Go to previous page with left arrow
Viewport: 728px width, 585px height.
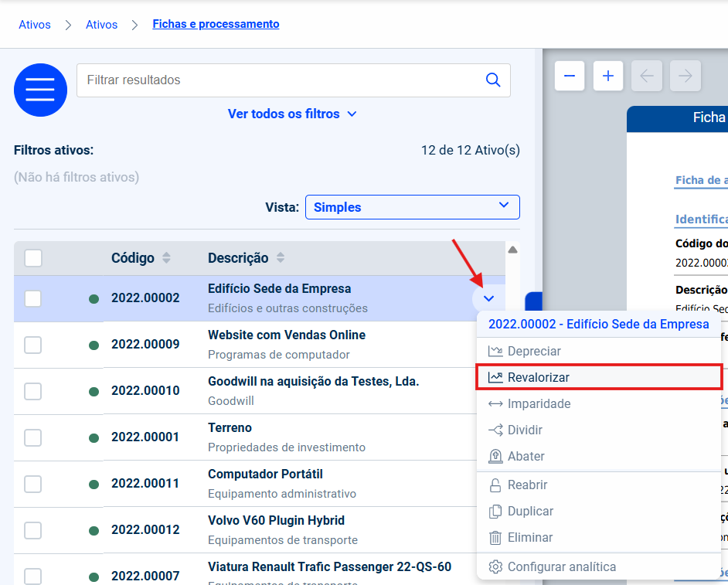pyautogui.click(x=647, y=76)
